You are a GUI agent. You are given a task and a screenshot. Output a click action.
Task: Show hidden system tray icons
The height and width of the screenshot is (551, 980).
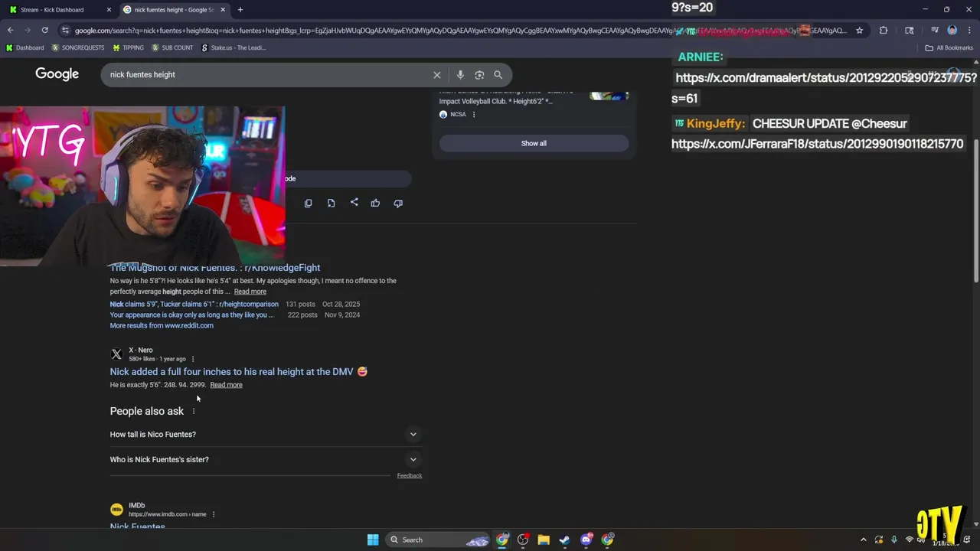click(864, 540)
